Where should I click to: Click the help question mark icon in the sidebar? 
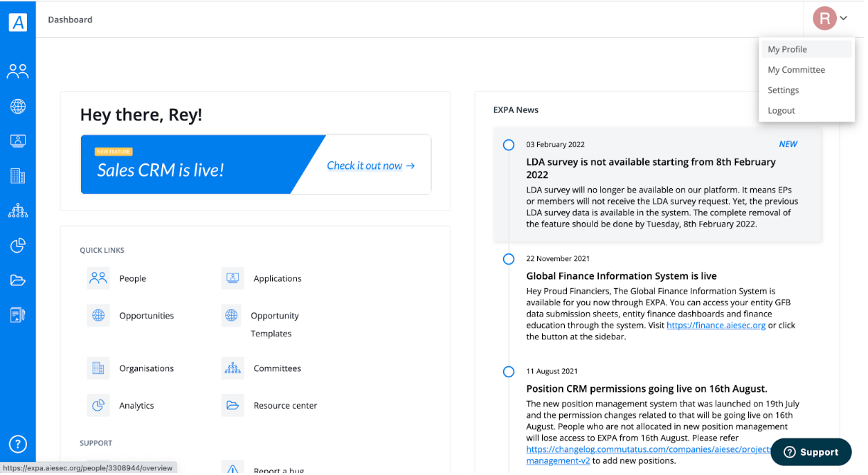(18, 444)
